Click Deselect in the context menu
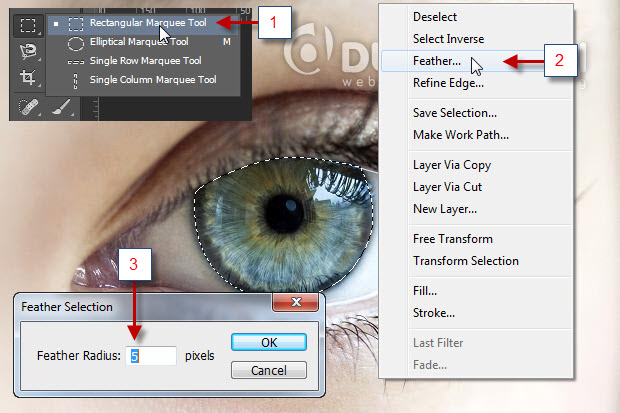 435,17
